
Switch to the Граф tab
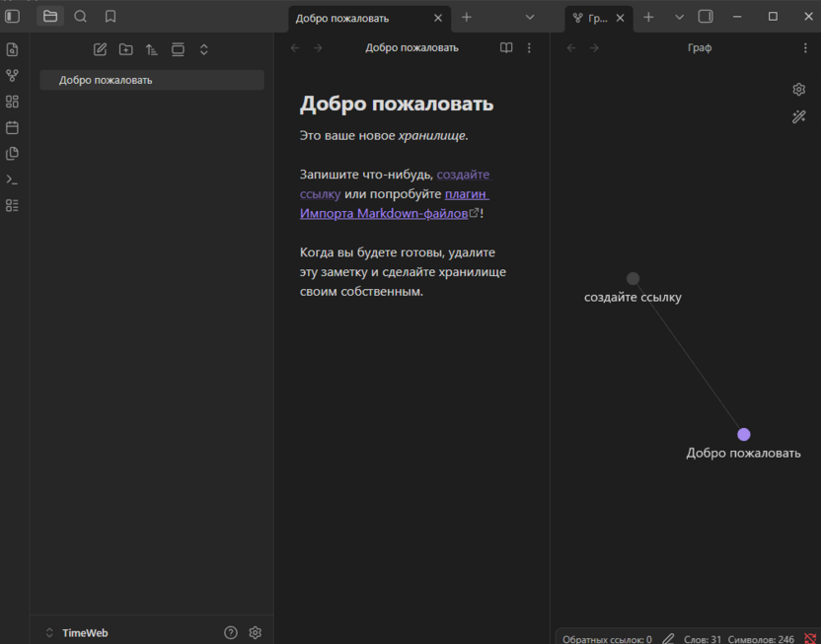[590, 18]
